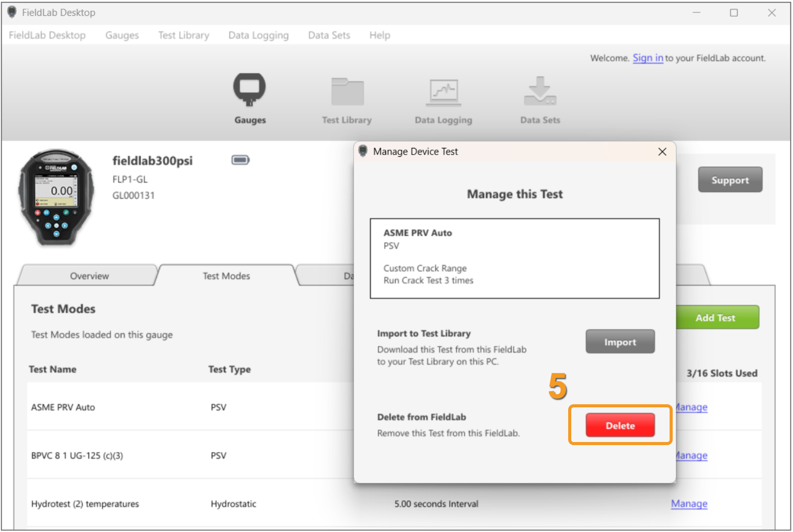Select the Hydrotest (2) temperatures row name
Image resolution: width=793 pixels, height=532 pixels.
pyautogui.click(x=85, y=504)
